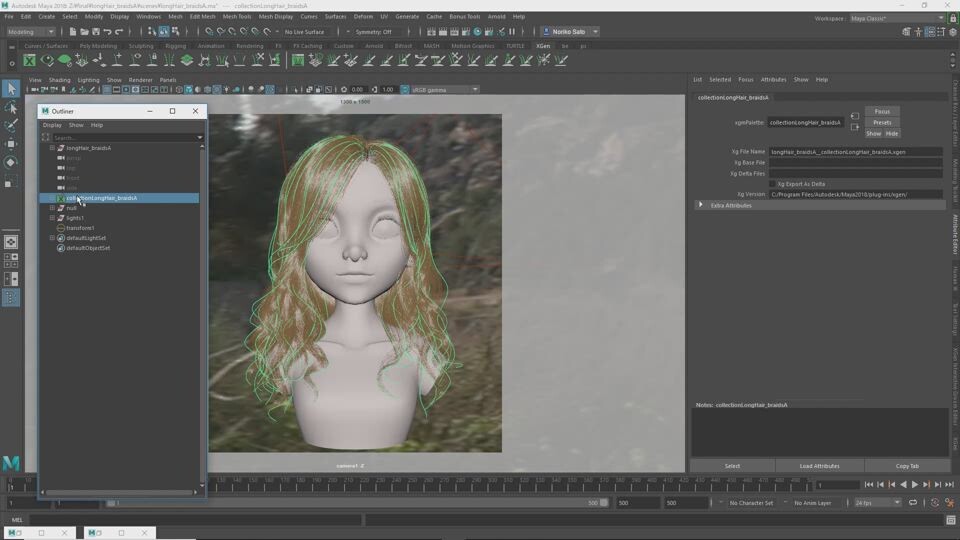960x540 pixels.
Task: Select the arrow Select tool in toolbox
Action: click(11, 89)
